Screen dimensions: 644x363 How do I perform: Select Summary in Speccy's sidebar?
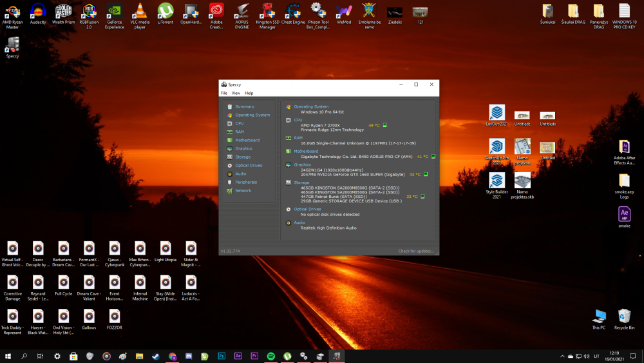(x=244, y=106)
